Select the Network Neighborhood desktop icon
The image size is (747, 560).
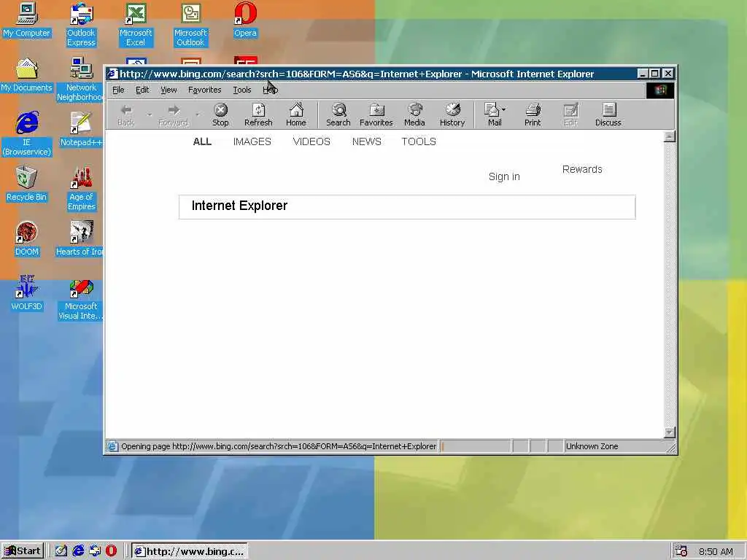click(81, 79)
